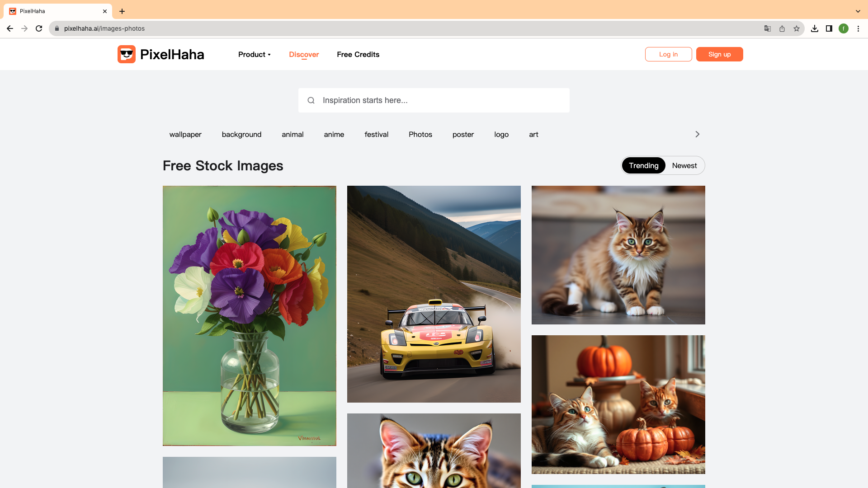Screen dimensions: 868x488
Task: Open the close-up cat face image
Action: click(434, 450)
